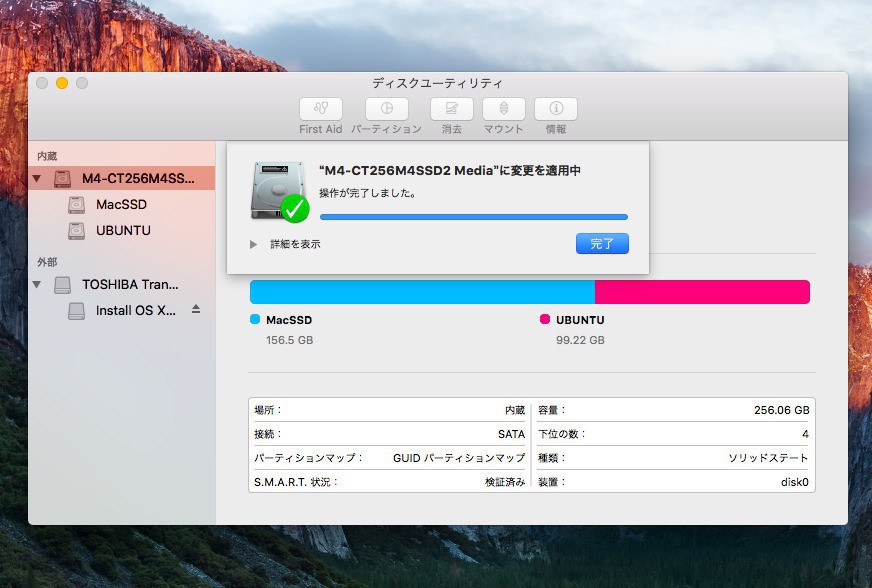
Task: Click the 完了 (Done) button
Action: pyautogui.click(x=602, y=244)
